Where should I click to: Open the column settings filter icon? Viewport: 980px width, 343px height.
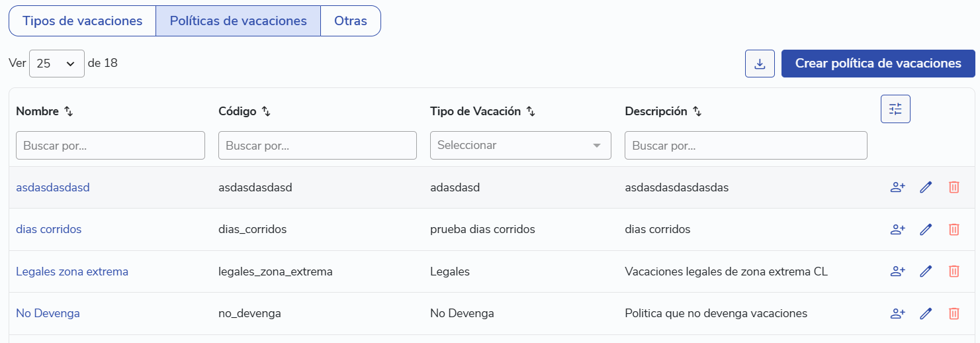pyautogui.click(x=895, y=109)
